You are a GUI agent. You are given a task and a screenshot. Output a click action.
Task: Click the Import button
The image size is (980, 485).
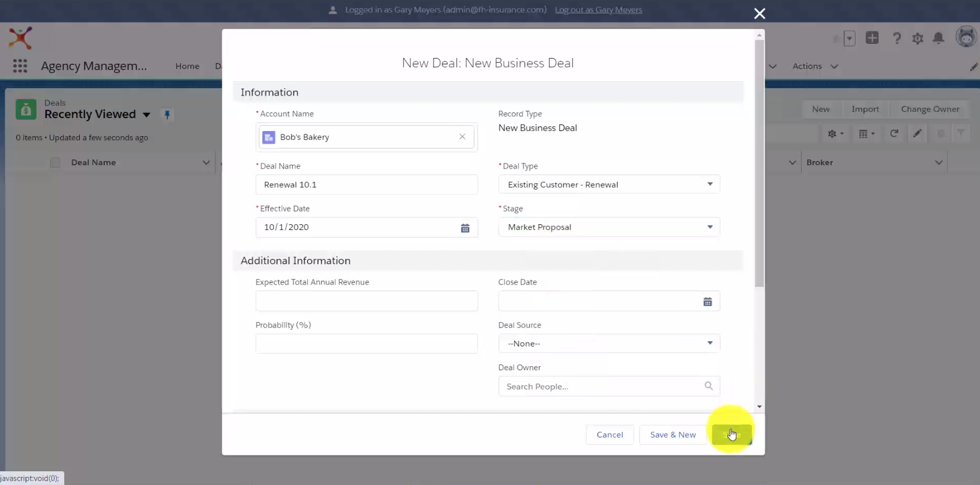point(865,109)
